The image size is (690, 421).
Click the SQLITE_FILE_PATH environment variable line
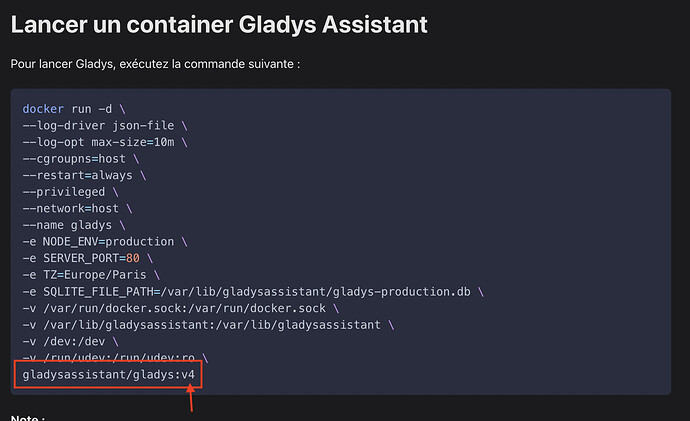coord(250,292)
